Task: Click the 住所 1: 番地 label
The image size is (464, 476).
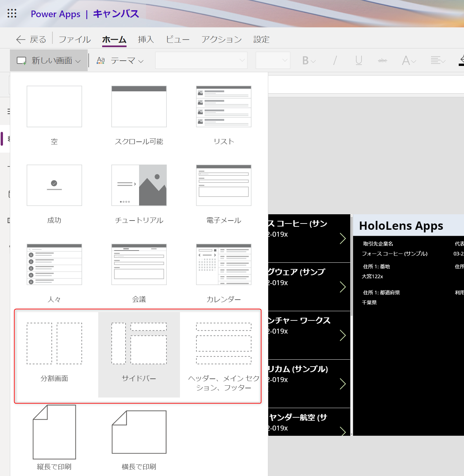Action: point(376,266)
